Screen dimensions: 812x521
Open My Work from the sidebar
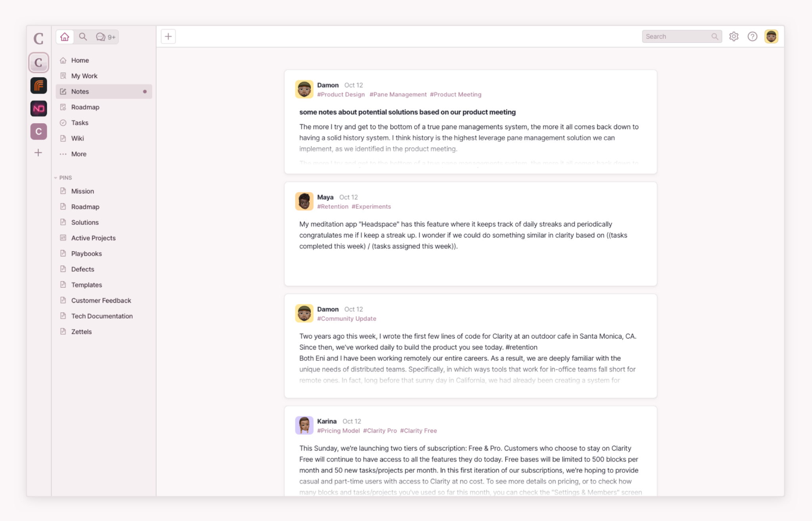pos(84,76)
